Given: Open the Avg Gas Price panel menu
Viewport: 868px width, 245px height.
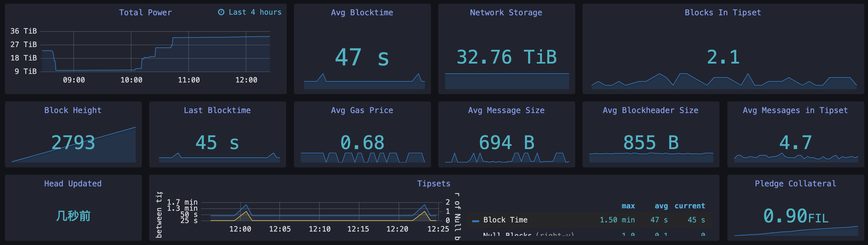Looking at the screenshot, I should tap(362, 111).
